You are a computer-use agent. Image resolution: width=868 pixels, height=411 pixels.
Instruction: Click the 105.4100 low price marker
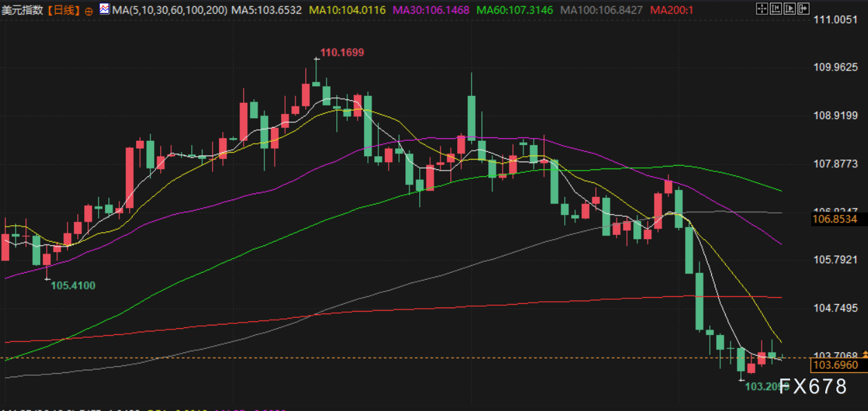click(x=73, y=285)
